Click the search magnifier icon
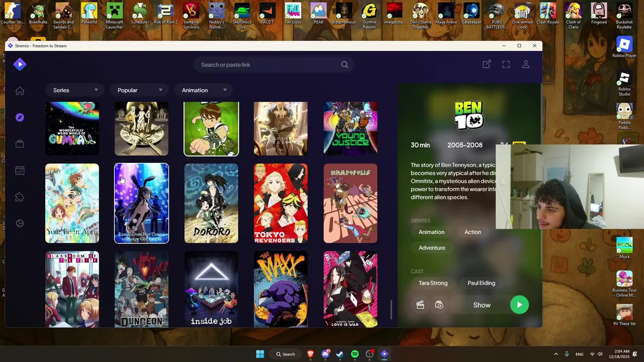Image resolution: width=644 pixels, height=362 pixels. (x=345, y=64)
